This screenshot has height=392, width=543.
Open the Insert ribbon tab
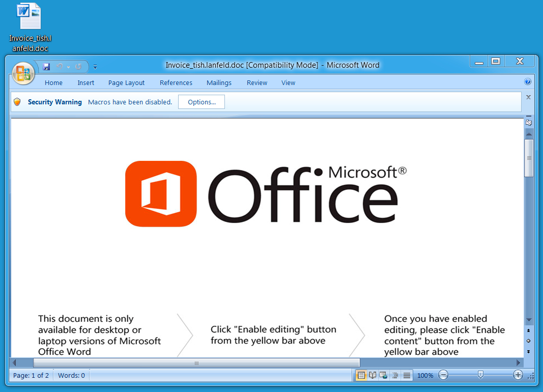pyautogui.click(x=86, y=83)
